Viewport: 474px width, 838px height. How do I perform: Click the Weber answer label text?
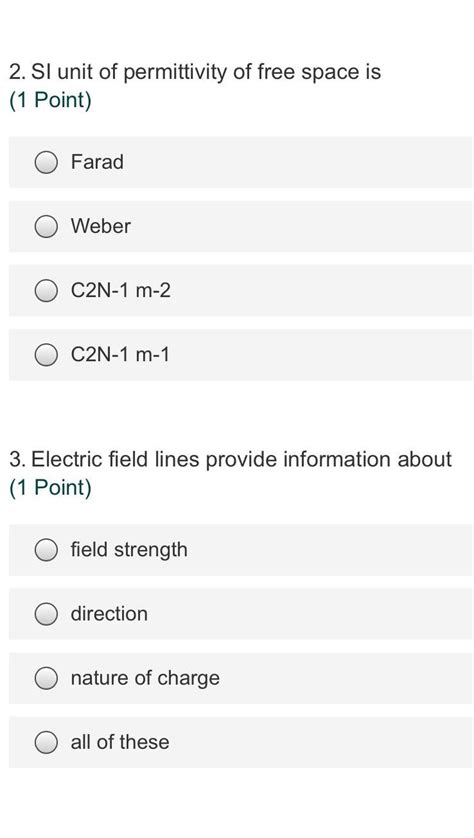tap(100, 226)
